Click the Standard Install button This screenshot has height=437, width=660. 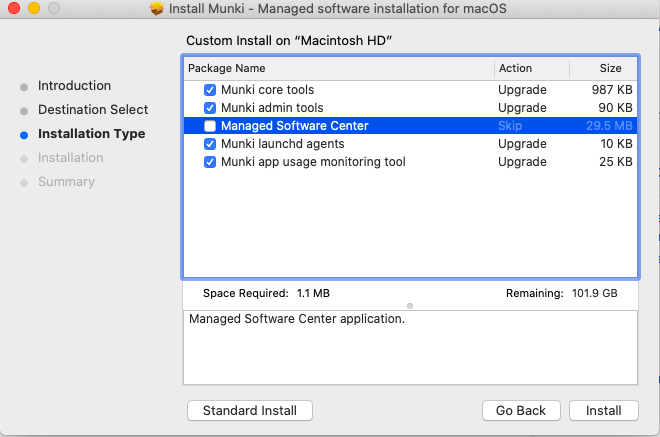[x=250, y=410]
